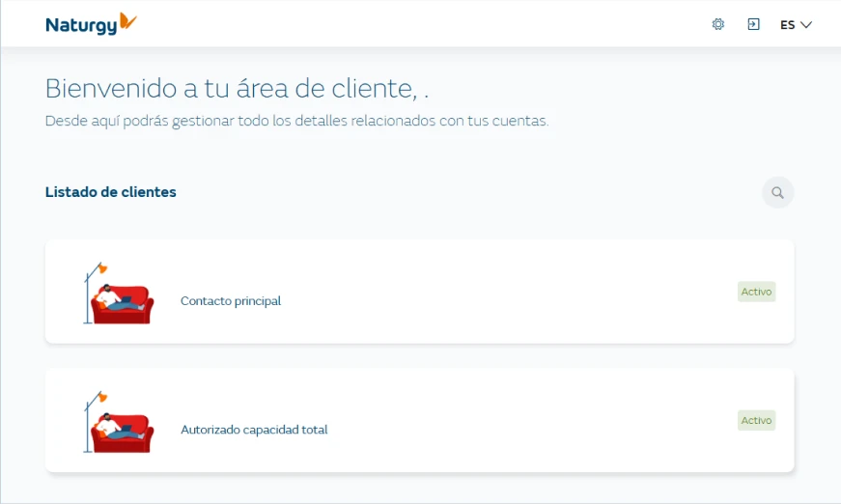Viewport: 841px width, 504px height.
Task: Expand the chevron next to ES
Action: (x=806, y=25)
